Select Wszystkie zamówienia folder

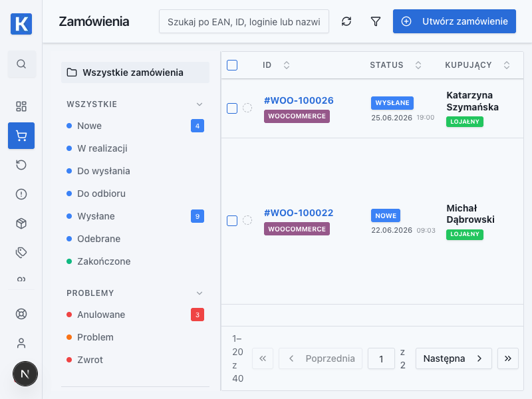point(136,72)
